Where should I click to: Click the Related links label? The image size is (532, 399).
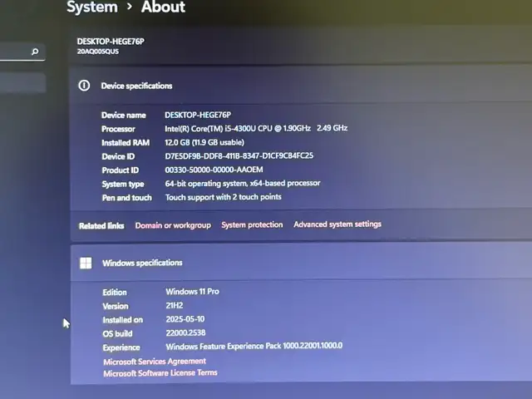(x=101, y=226)
